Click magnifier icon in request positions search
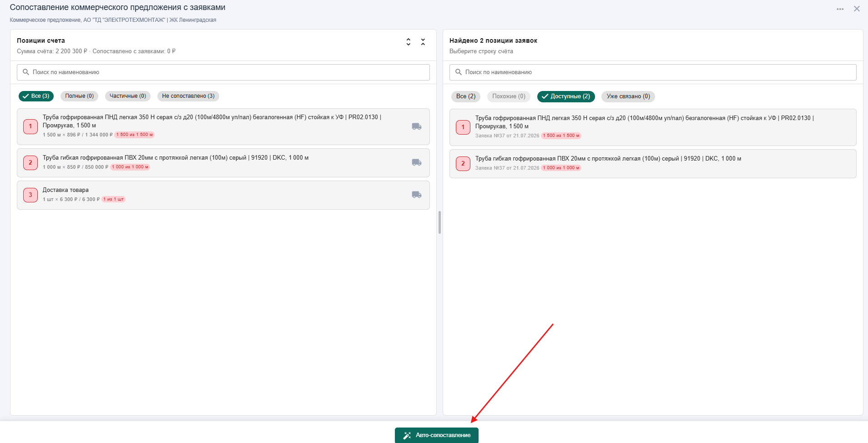 pyautogui.click(x=459, y=72)
